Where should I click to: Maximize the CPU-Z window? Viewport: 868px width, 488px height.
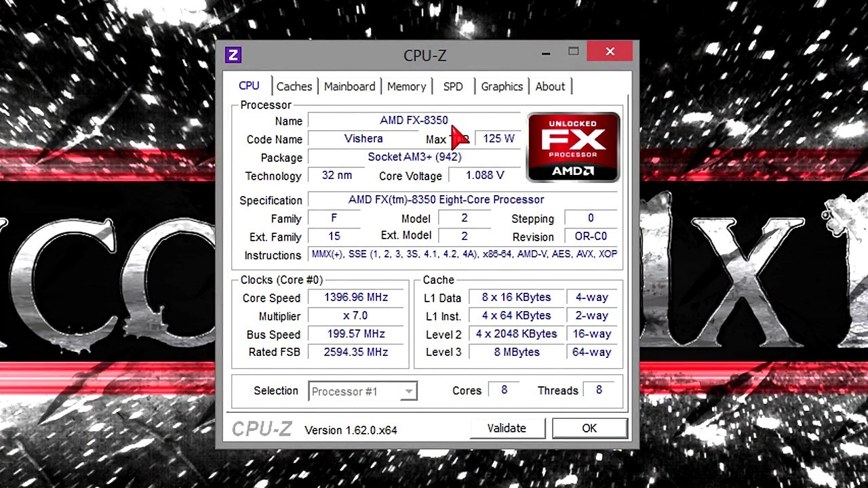click(574, 52)
